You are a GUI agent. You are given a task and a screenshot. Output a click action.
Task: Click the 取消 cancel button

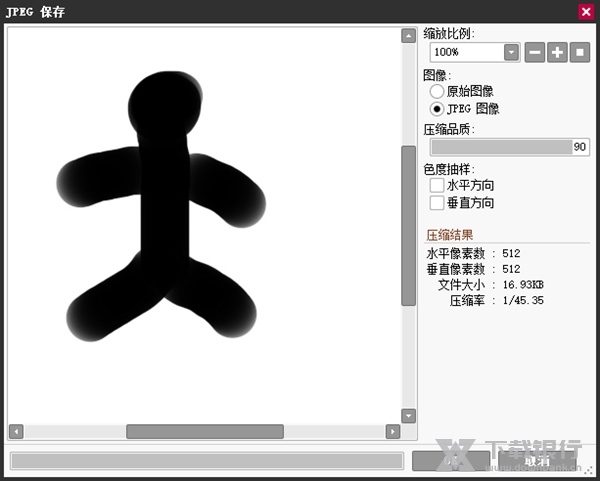click(x=537, y=460)
